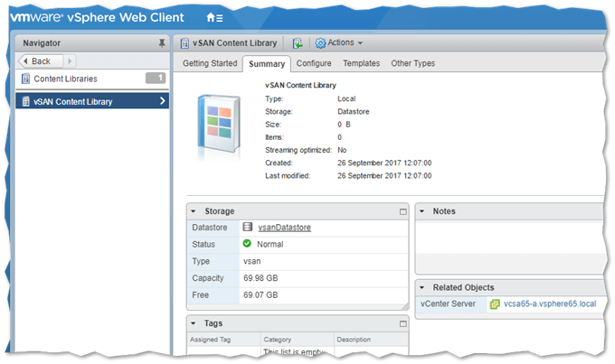Screen dimensions: 615x364
Task: Click the Created date value
Action: [x=384, y=163]
